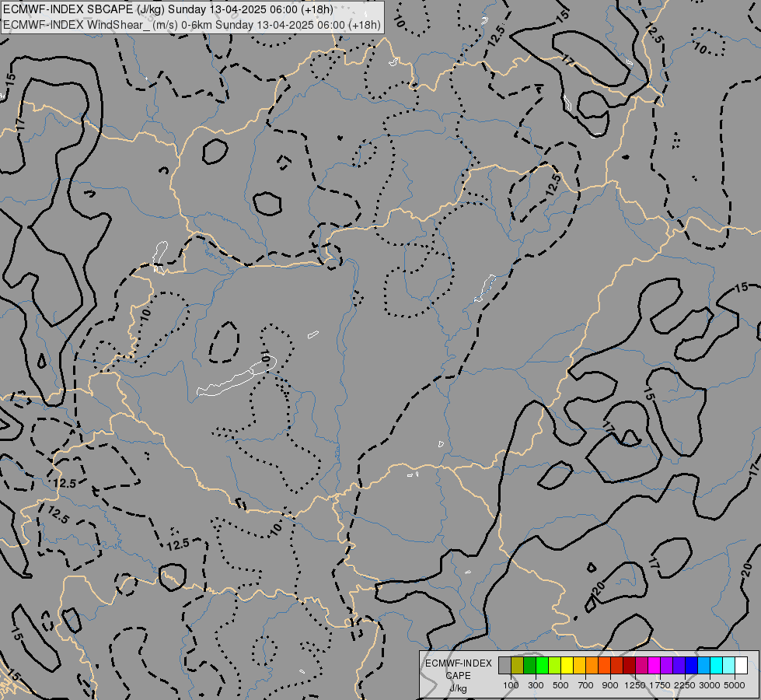Image resolution: width=761 pixels, height=700 pixels.
Task: Select the legend value 700
Action: (x=586, y=685)
